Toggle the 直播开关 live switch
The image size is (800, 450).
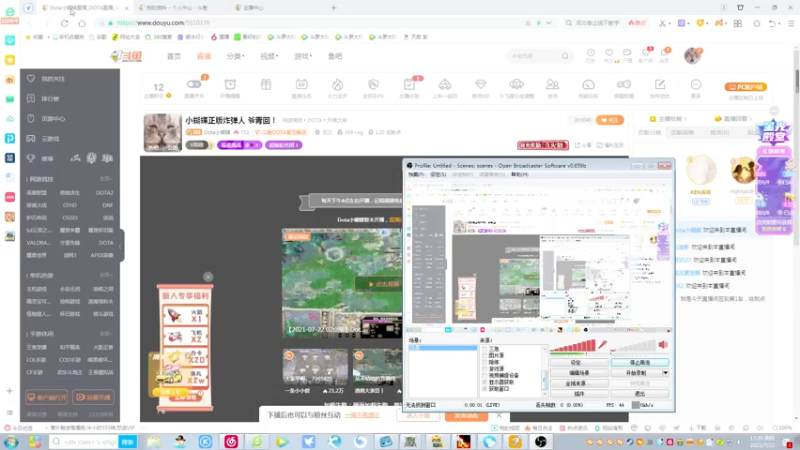tap(194, 84)
